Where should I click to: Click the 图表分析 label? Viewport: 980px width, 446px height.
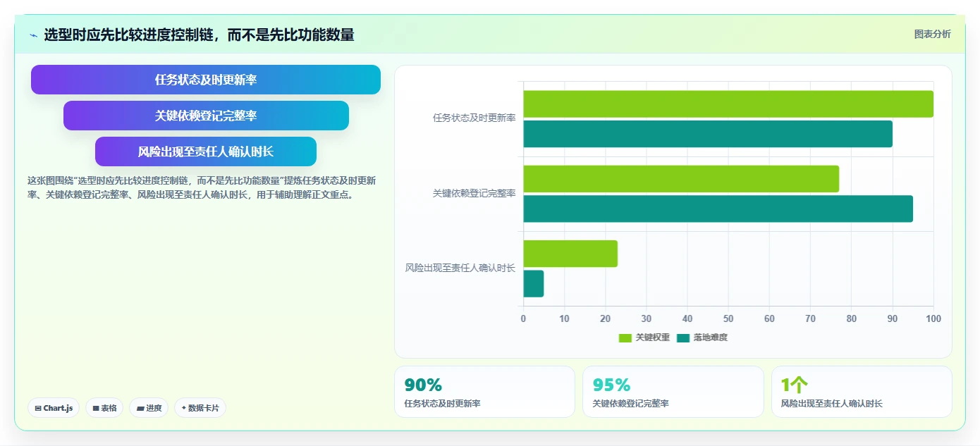coord(932,34)
